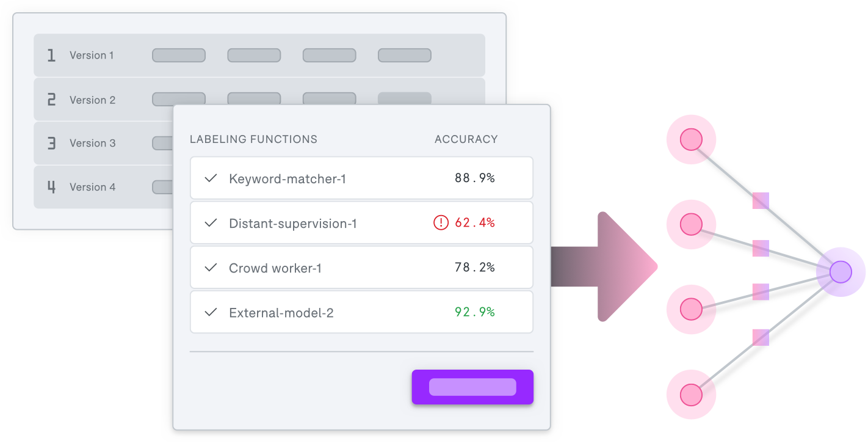Click the first gray pill in Version 1 row
Viewport: 868px width, 446px height.
179,55
